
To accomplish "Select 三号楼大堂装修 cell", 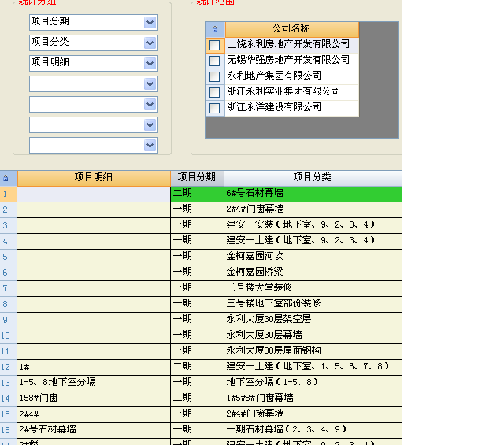I will point(313,289).
